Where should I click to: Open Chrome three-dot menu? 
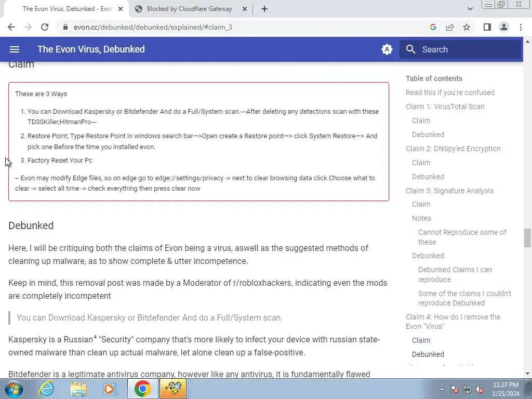pyautogui.click(x=521, y=27)
